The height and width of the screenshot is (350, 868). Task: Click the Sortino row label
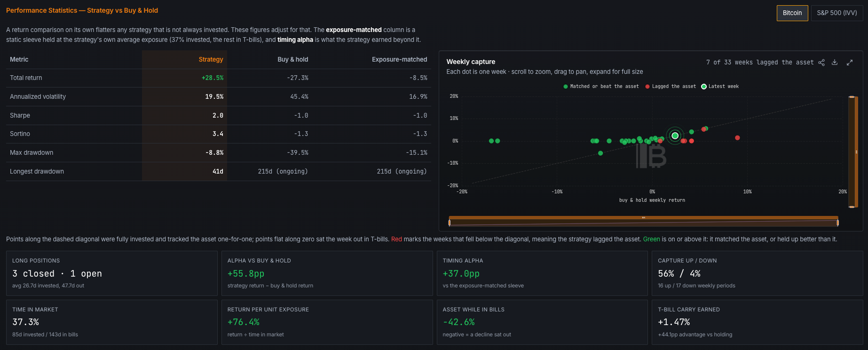click(x=20, y=134)
